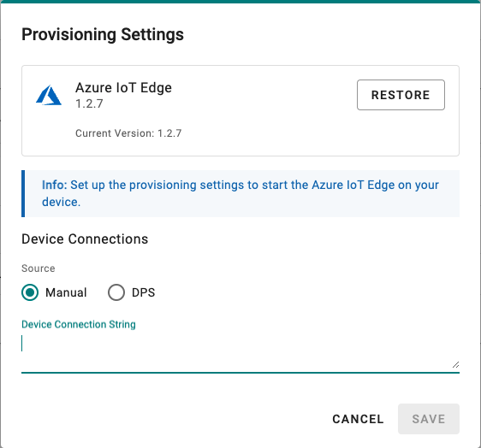Click the Azure IoT Edge module name
Screen dimensions: 481x448
pos(123,88)
